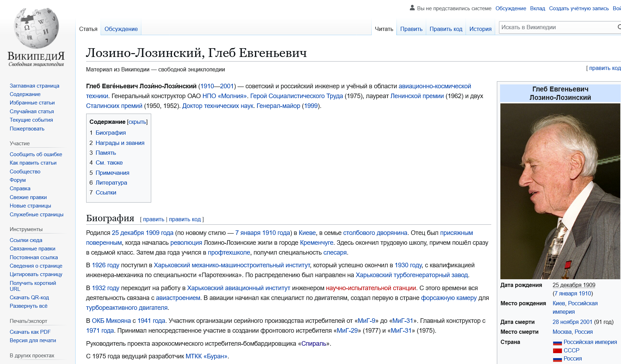Click the USSR red flag icon
621x364 pixels.
[557, 351]
